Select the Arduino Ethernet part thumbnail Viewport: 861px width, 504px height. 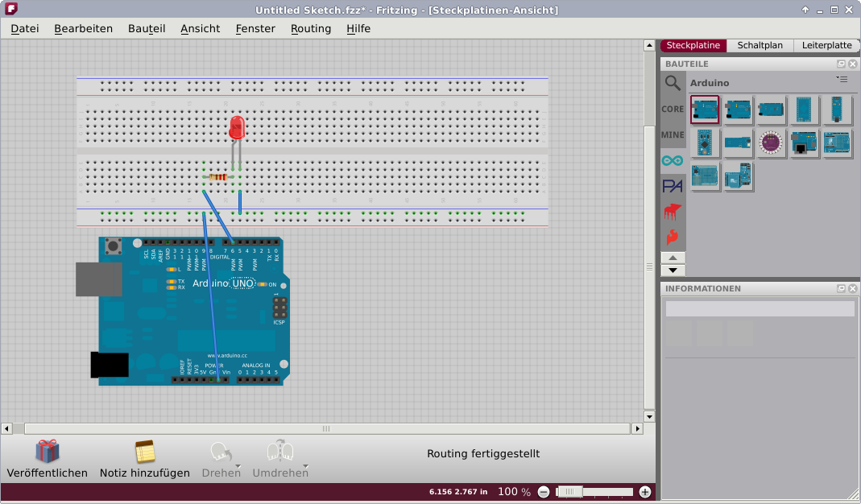point(805,143)
